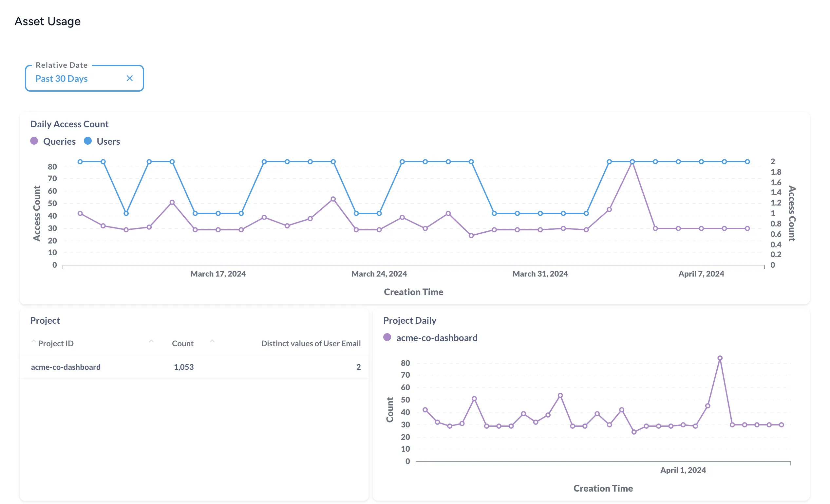Toggle Users series visibility in Daily Access Count
Screen dimensions: 830x504
[x=88, y=141]
